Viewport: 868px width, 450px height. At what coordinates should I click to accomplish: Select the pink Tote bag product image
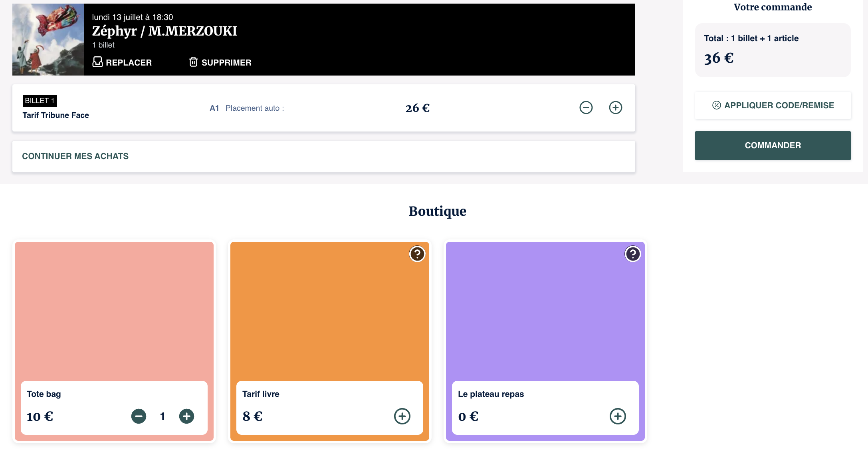pyautogui.click(x=114, y=311)
